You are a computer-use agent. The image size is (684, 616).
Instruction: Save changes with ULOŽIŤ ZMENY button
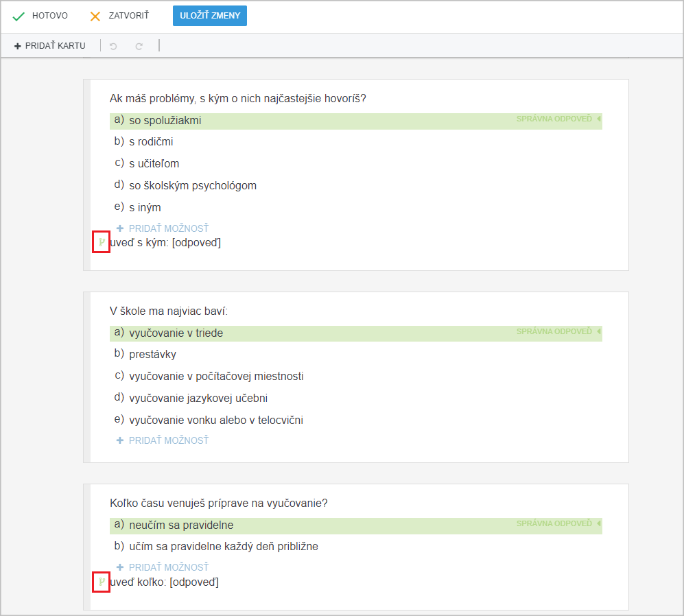(x=210, y=16)
